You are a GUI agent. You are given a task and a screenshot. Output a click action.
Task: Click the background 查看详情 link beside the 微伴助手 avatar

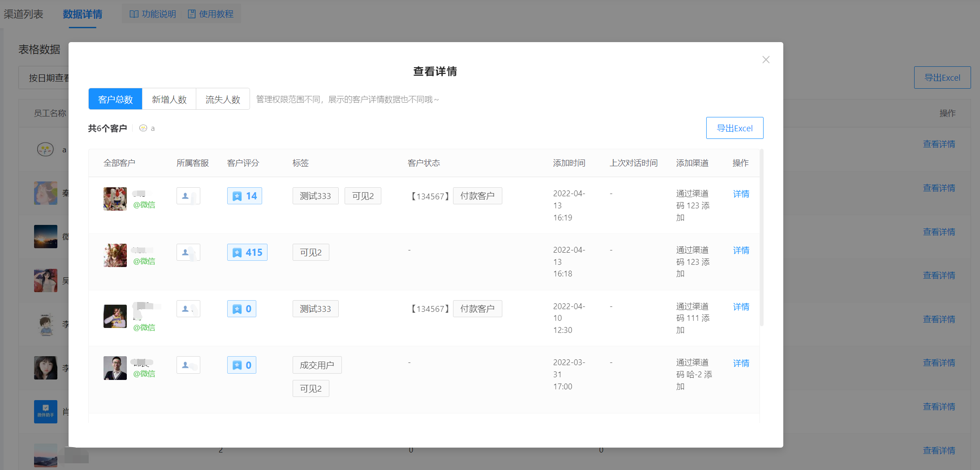(x=939, y=407)
